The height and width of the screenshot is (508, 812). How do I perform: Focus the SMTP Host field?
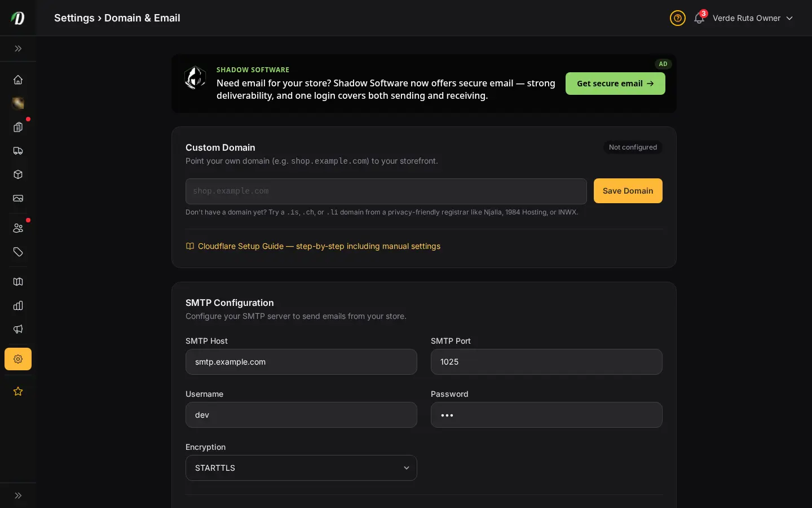301,362
